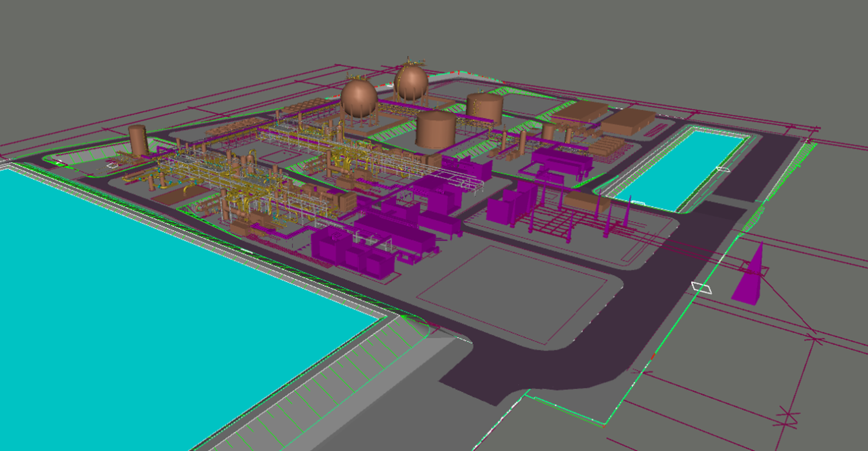Screen dimensions: 868x451
Task: Click the rear copper cylindrical tank
Action: tap(484, 108)
